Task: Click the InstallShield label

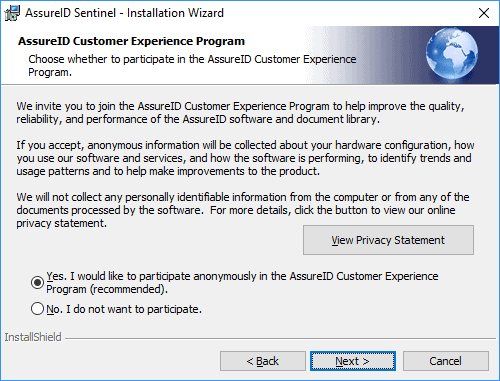Action: pos(33,337)
